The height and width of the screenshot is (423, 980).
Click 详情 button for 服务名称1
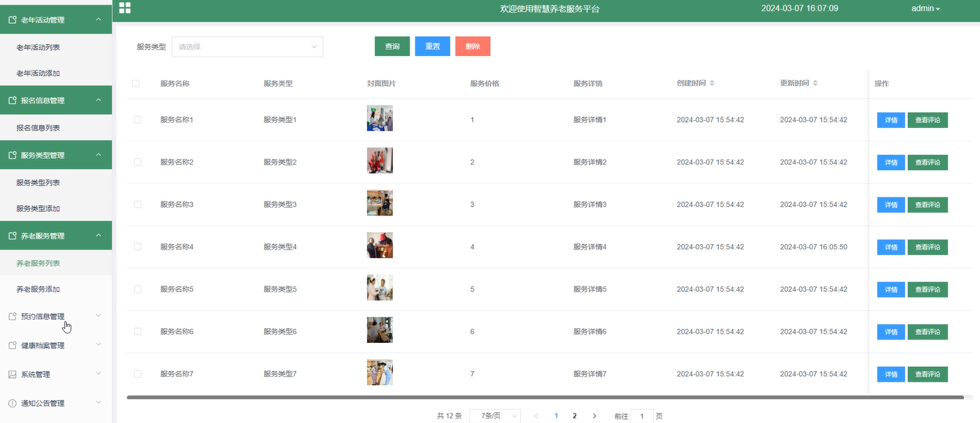(x=891, y=120)
